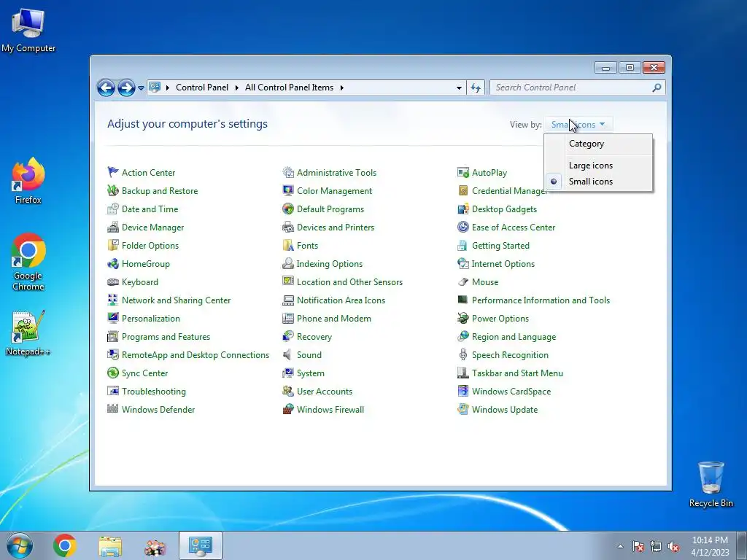
Task: Expand the arrow before the Control Panel breadcrumb
Action: point(168,87)
